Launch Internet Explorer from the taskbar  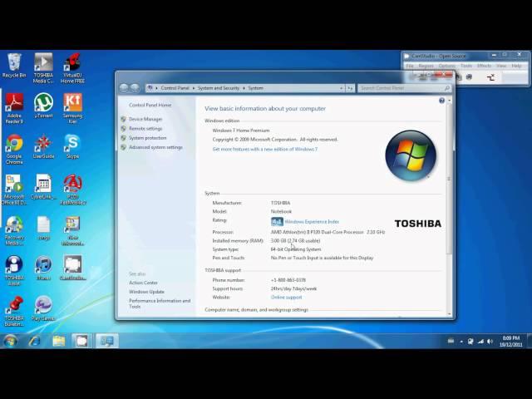point(34,341)
